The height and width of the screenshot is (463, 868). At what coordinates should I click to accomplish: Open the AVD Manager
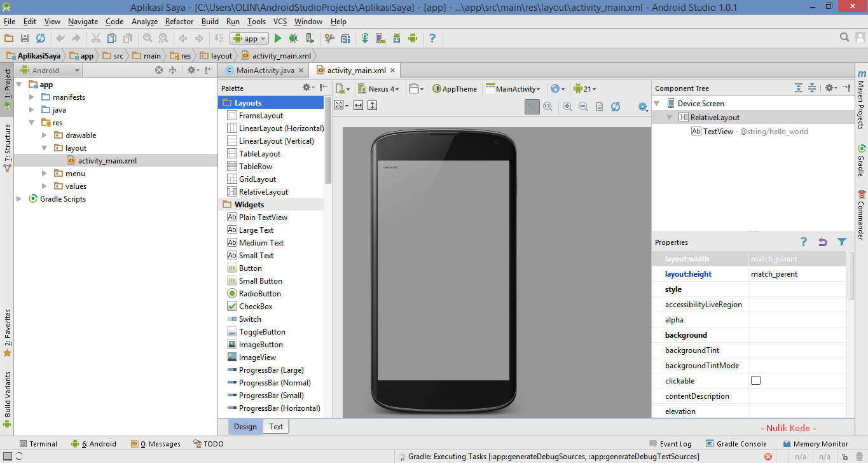(x=381, y=38)
